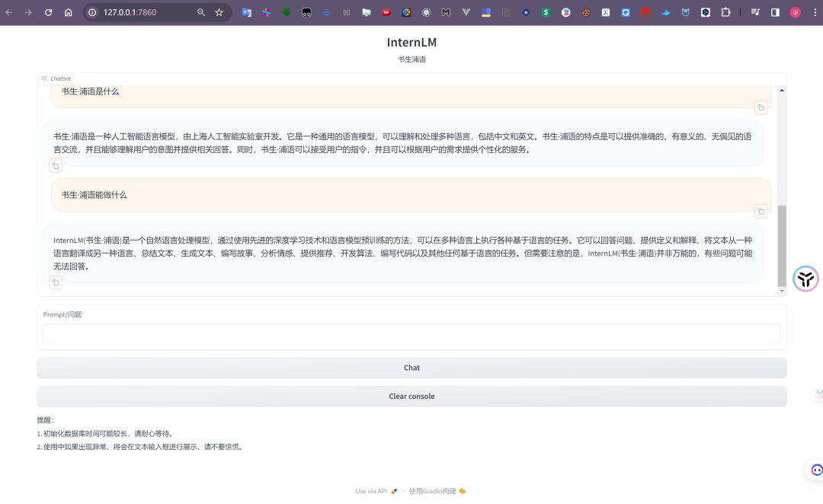823x504 pixels.
Task: Click the reminder line "2. 使用中如果出现异常"
Action: (x=139, y=447)
